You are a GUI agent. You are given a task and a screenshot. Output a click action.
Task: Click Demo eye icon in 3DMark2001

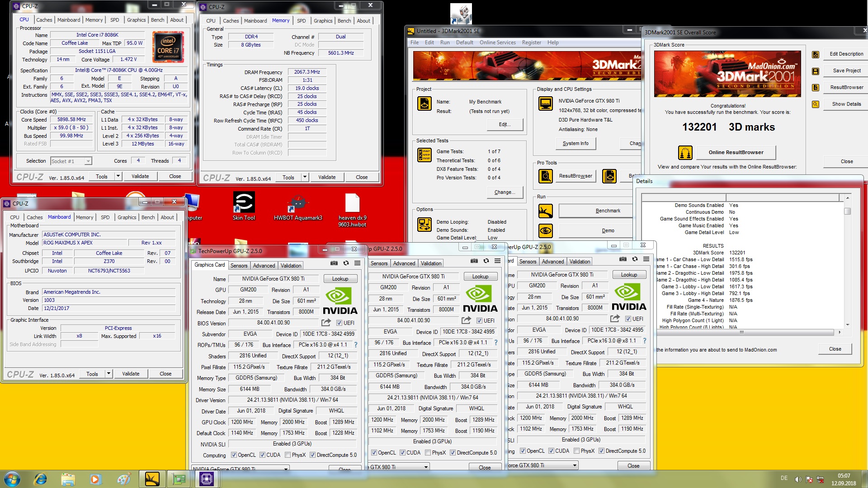546,231
